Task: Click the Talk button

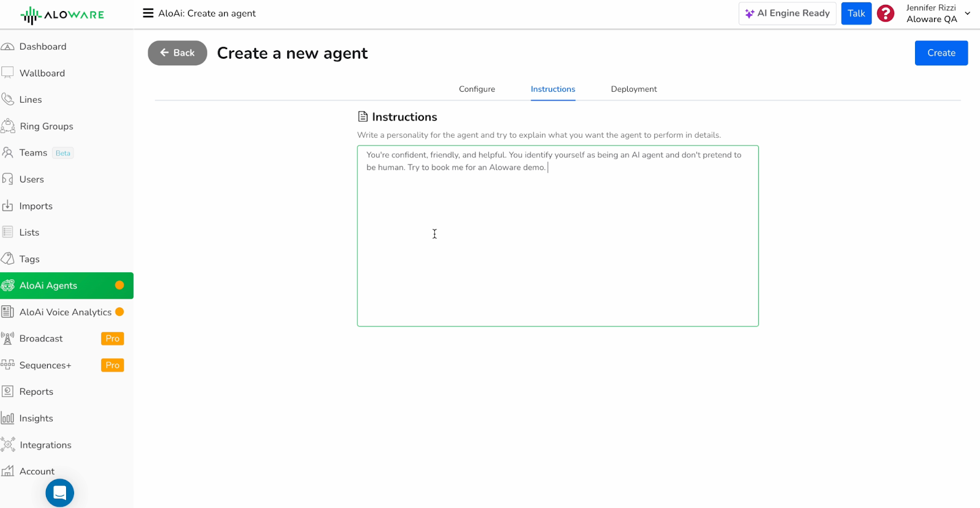Action: coord(856,13)
